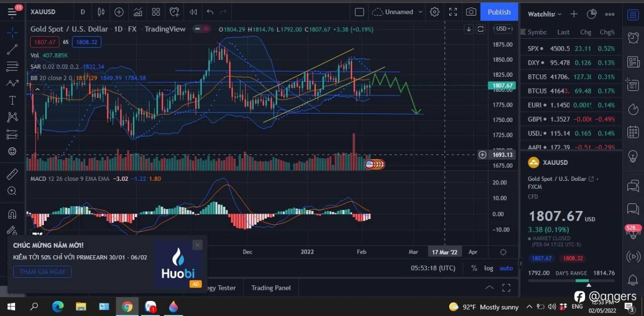Toggle the chart legend pills switch
The width and height of the screenshot is (644, 316).
202,29
